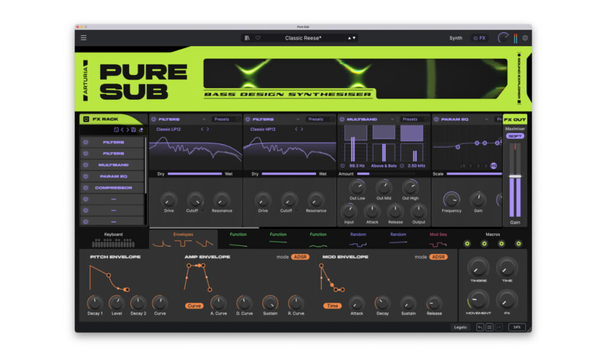The width and height of the screenshot is (607, 364).
Task: Select next Classic HP12 filter type
Action: (x=302, y=129)
